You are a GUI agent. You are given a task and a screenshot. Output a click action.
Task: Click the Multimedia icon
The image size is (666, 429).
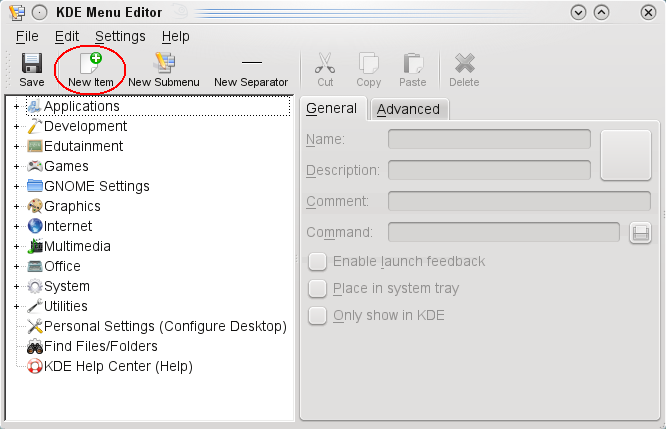point(34,246)
